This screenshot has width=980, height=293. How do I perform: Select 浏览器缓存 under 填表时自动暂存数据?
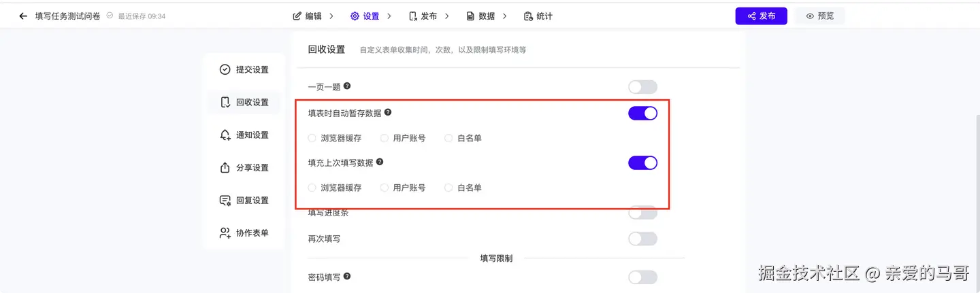312,138
